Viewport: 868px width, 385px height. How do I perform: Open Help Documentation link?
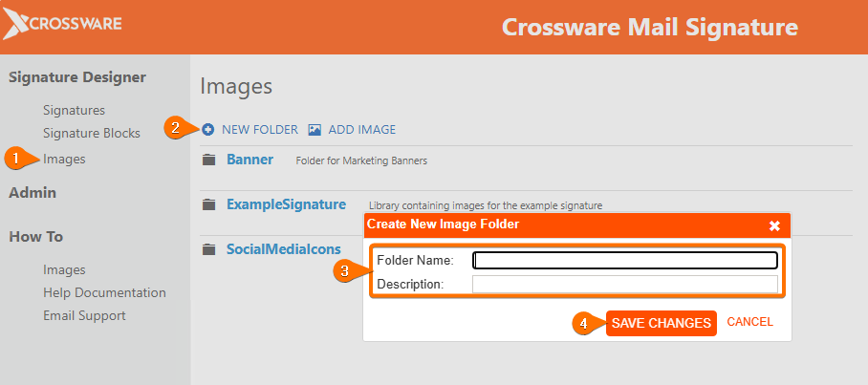click(104, 292)
